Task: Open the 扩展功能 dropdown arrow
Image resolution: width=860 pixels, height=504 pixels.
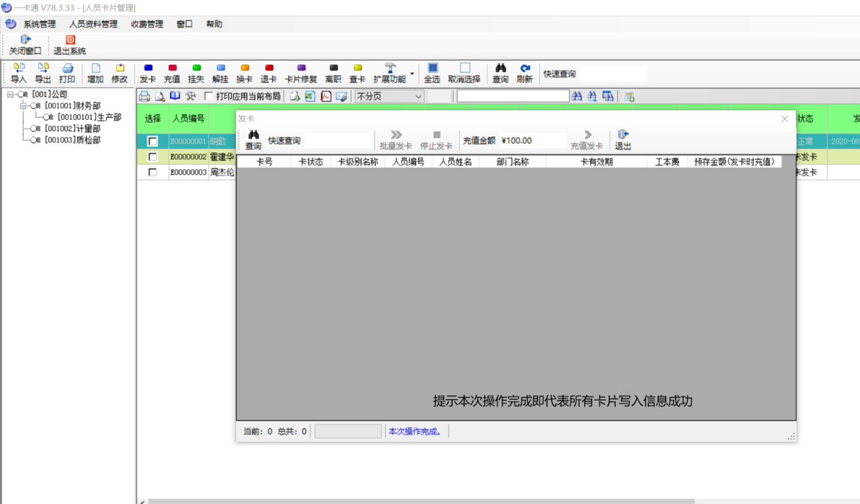Action: pyautogui.click(x=412, y=73)
